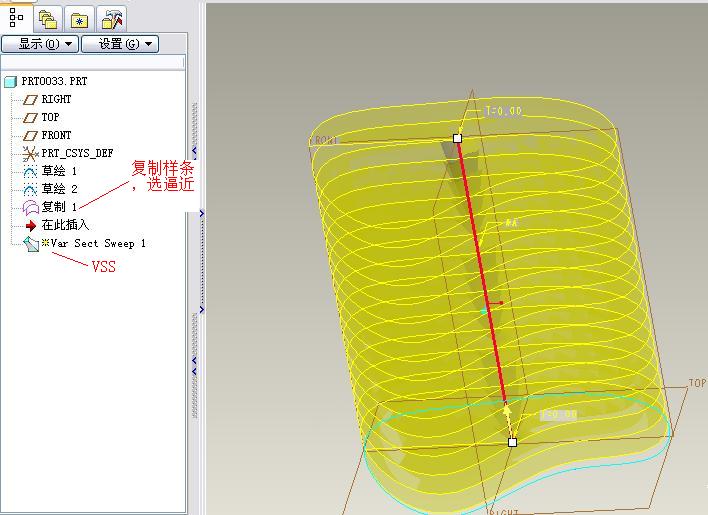
Task: Click the RIGHT plane icon in the tree
Action: click(30, 100)
